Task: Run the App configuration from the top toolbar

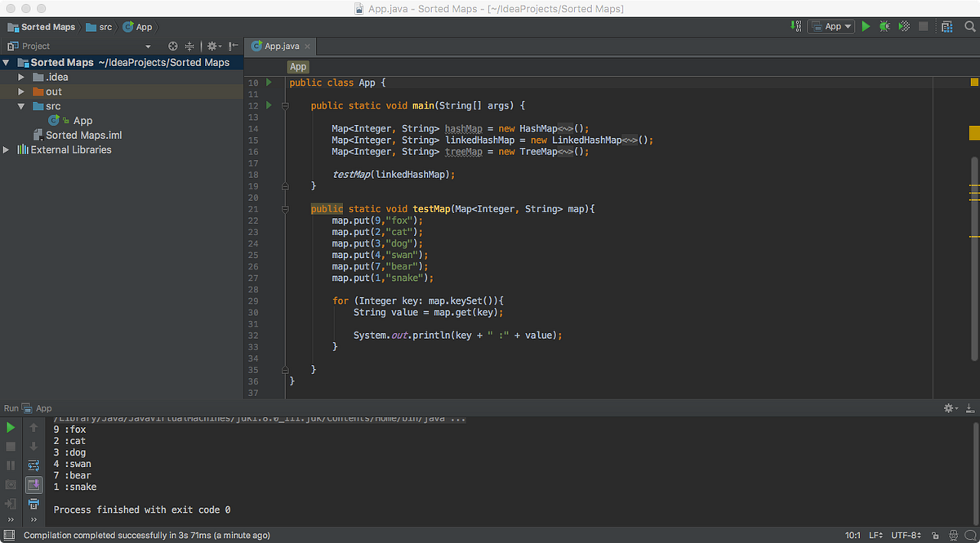Action: tap(866, 27)
